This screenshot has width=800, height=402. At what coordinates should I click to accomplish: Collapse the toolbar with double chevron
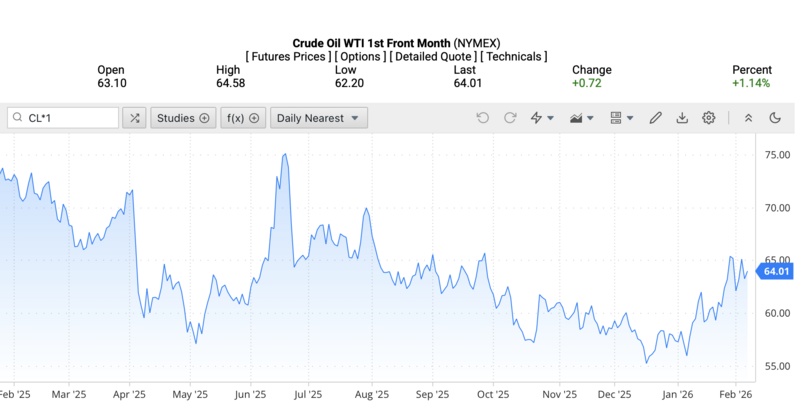(x=748, y=118)
